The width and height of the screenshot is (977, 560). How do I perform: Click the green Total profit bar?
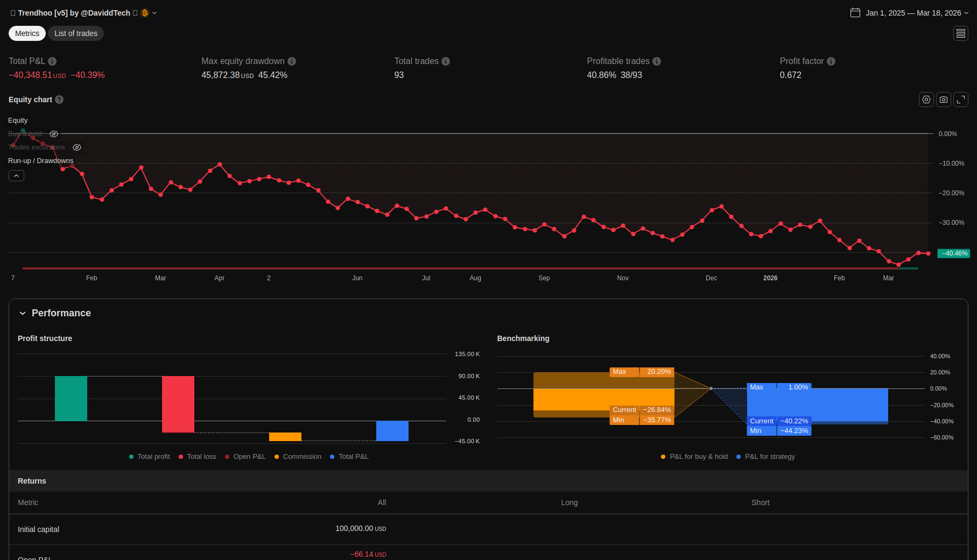point(71,398)
